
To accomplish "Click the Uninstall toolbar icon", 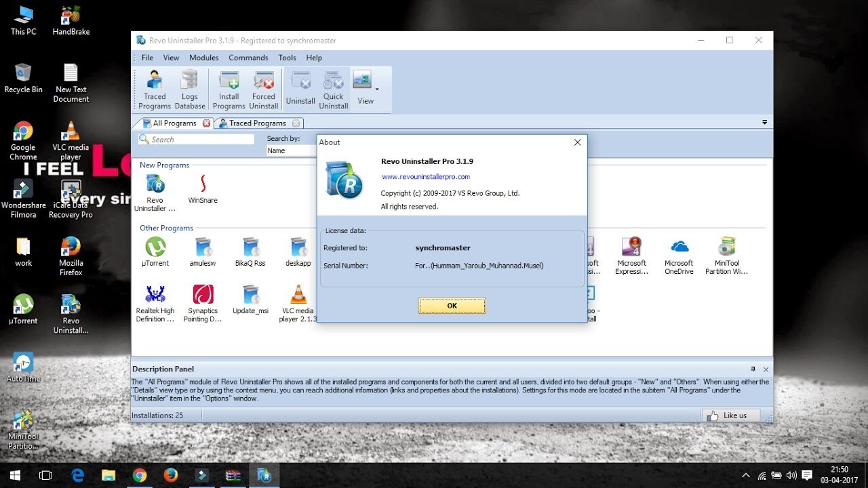I will [x=300, y=88].
